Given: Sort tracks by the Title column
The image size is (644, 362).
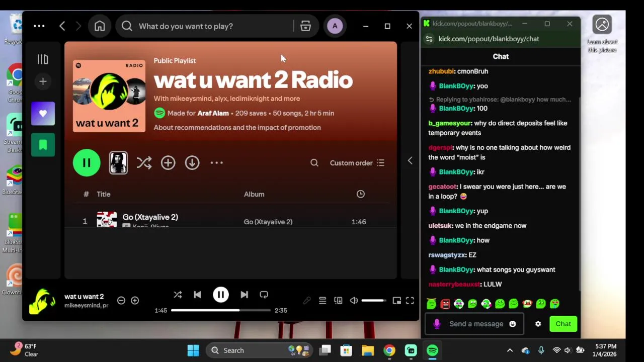Looking at the screenshot, I should point(104,194).
